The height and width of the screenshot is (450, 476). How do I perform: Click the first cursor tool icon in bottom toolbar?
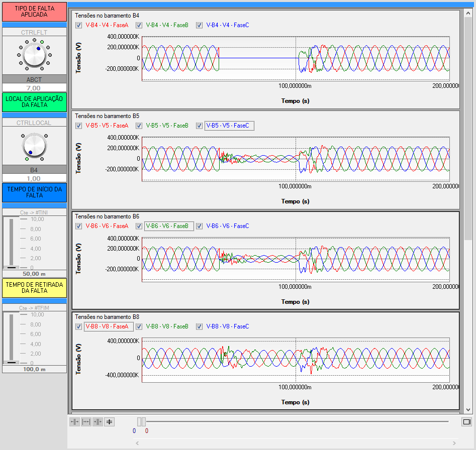pos(74,422)
